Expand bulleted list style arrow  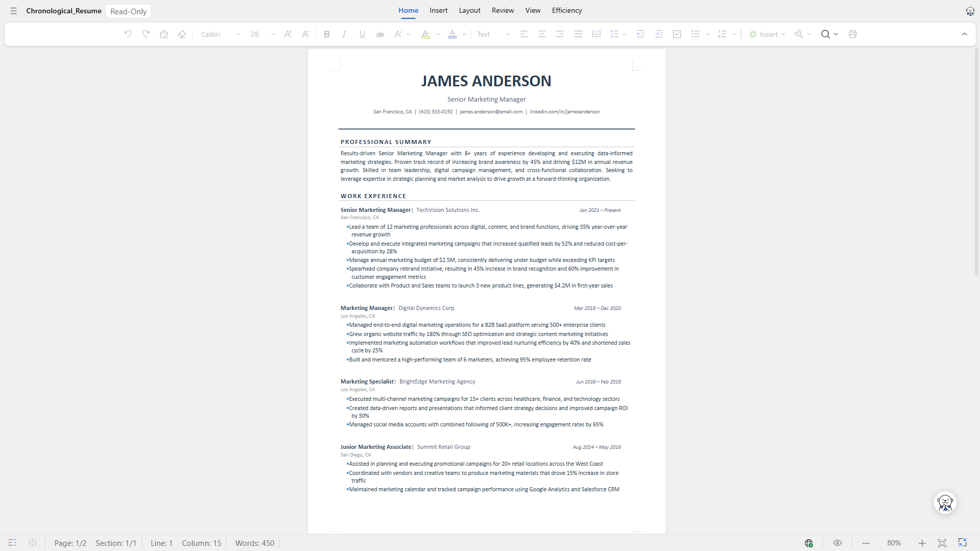coord(707,34)
